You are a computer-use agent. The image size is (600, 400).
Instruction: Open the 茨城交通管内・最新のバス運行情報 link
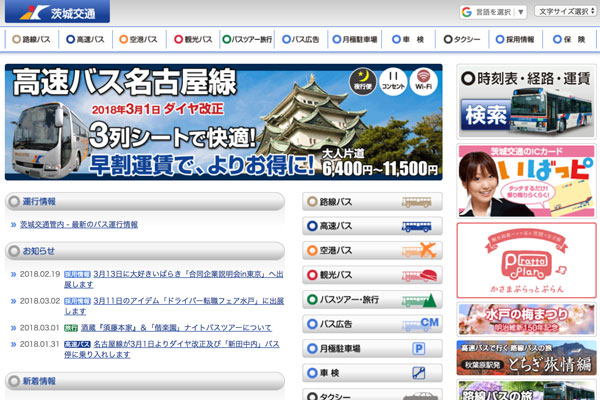point(79,225)
